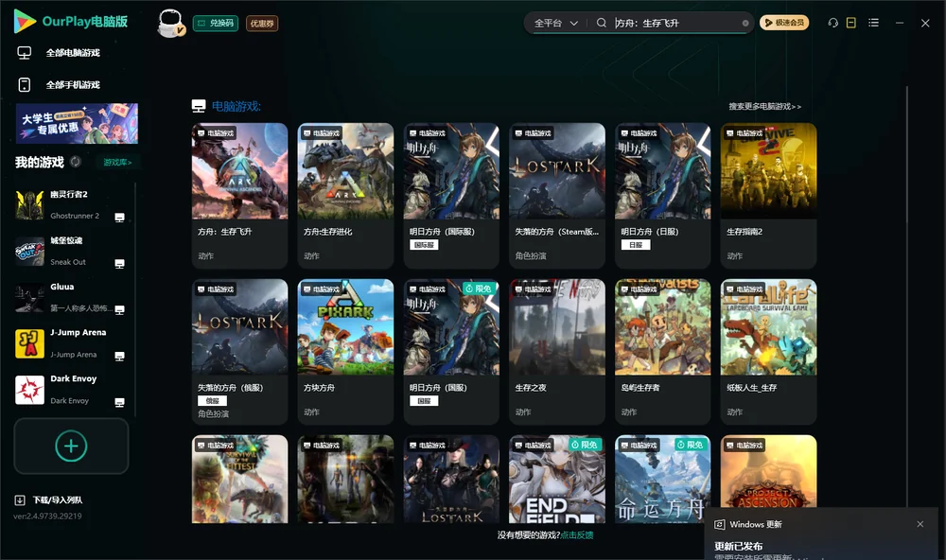Open the 兑换码 redeem code button

216,24
